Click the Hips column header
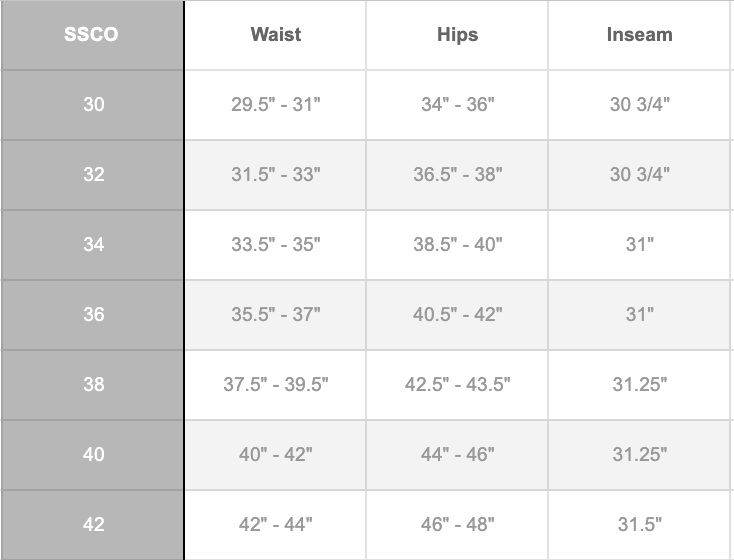 (457, 35)
